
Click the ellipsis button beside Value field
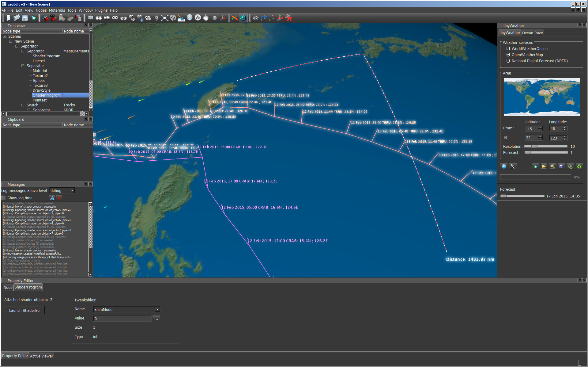point(156,319)
